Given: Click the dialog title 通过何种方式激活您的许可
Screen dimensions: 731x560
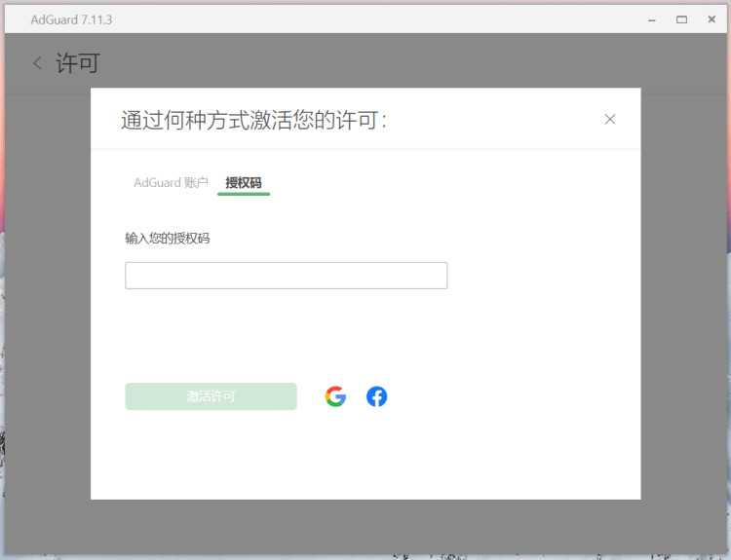Looking at the screenshot, I should [253, 120].
